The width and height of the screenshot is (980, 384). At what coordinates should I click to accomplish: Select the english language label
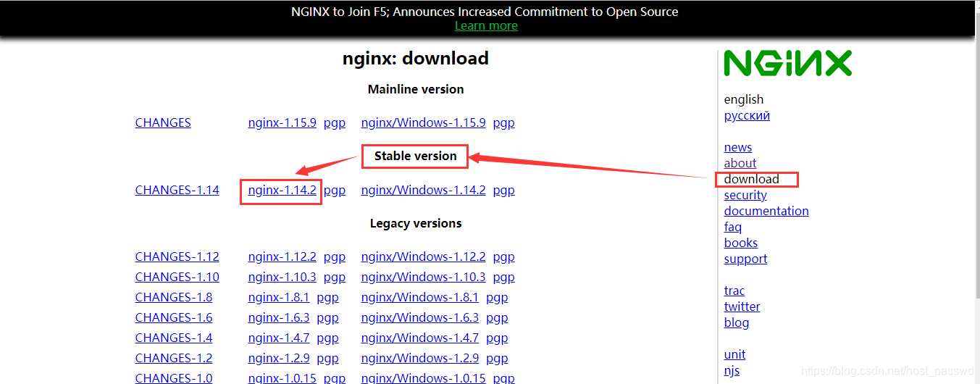coord(744,99)
